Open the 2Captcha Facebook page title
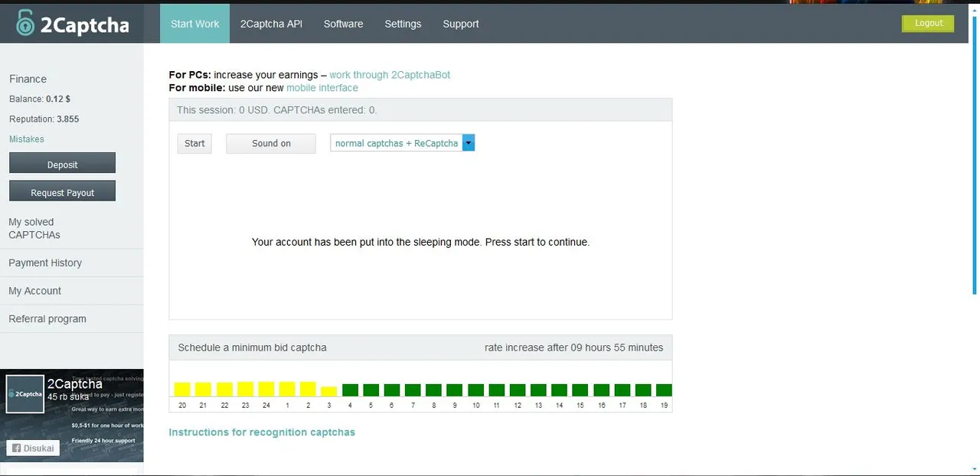The height and width of the screenshot is (476, 980). click(x=74, y=384)
